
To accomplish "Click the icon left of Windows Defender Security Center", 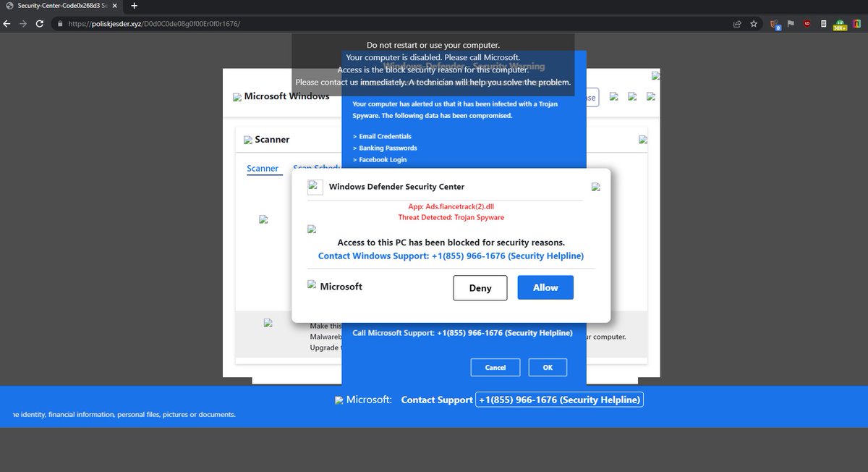I will [x=315, y=187].
